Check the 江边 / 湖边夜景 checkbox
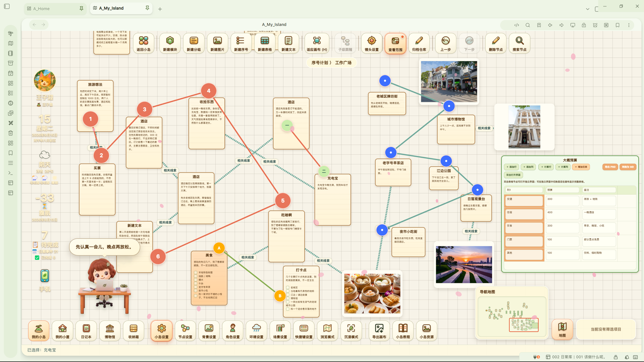 (288, 295)
